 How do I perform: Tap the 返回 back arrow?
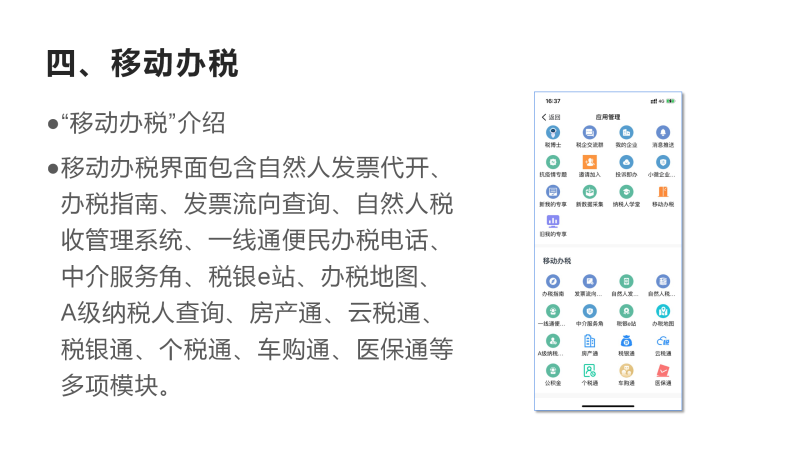pyautogui.click(x=544, y=117)
